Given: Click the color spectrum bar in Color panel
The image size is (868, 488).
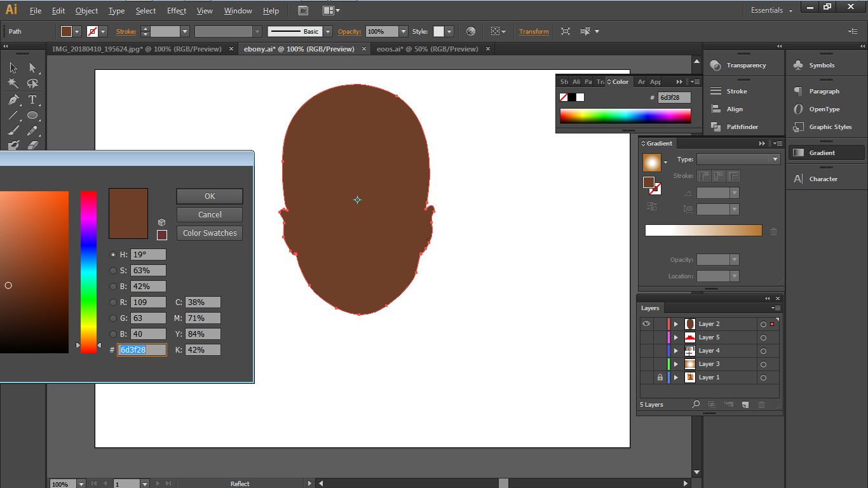Looking at the screenshot, I should (x=625, y=116).
